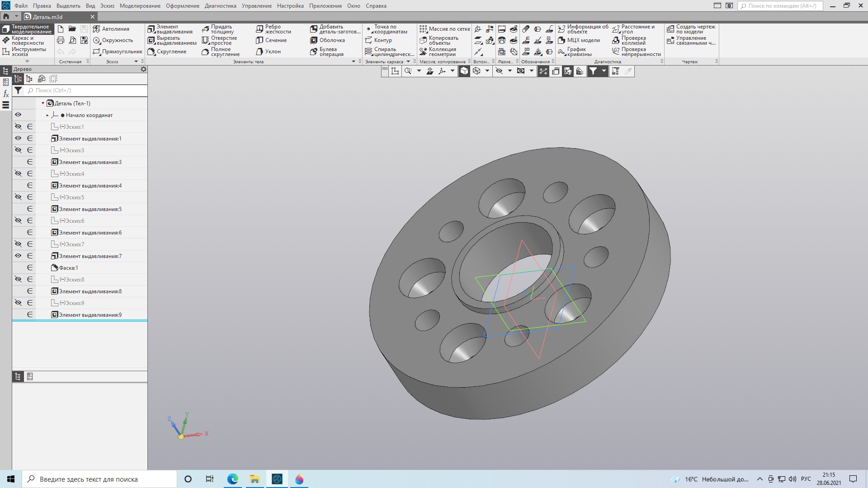
Task: Expand the Элементы тела panel dropdown arrow
Action: click(354, 61)
